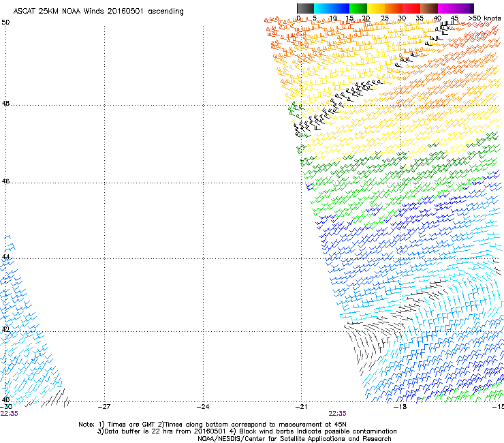This screenshot has height=443, width=504.
Task: Click the '>50 knots' legend label
Action: [x=484, y=18]
